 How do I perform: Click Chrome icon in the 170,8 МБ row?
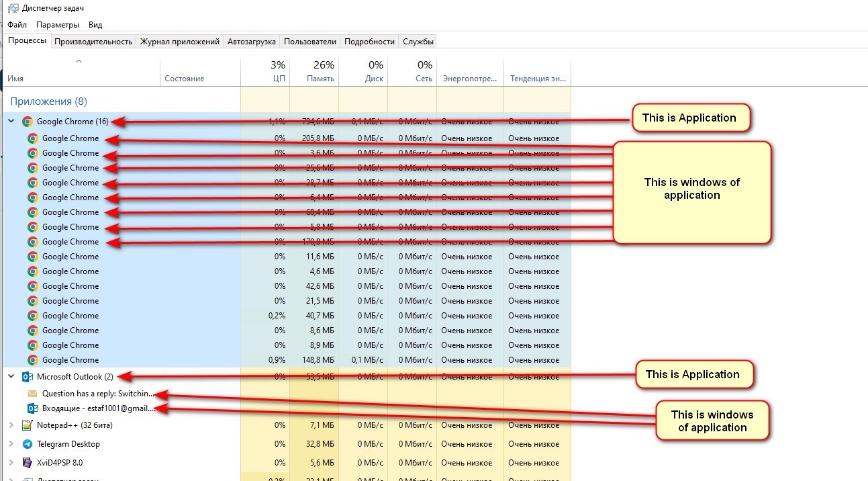click(x=33, y=242)
